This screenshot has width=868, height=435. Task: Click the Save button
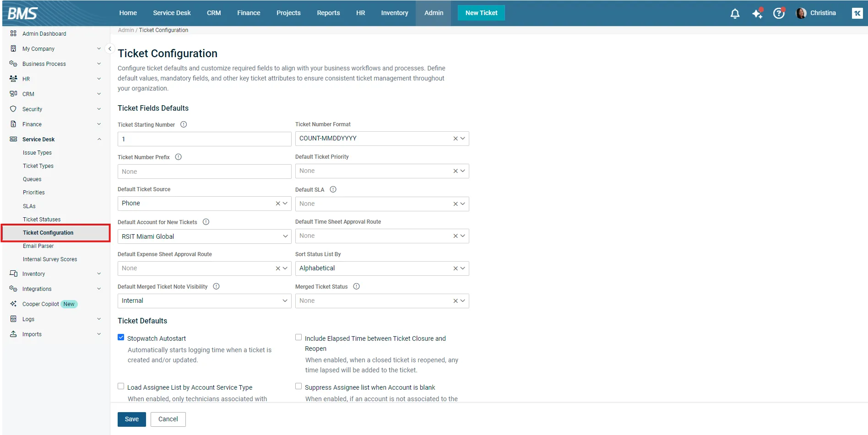(131, 419)
